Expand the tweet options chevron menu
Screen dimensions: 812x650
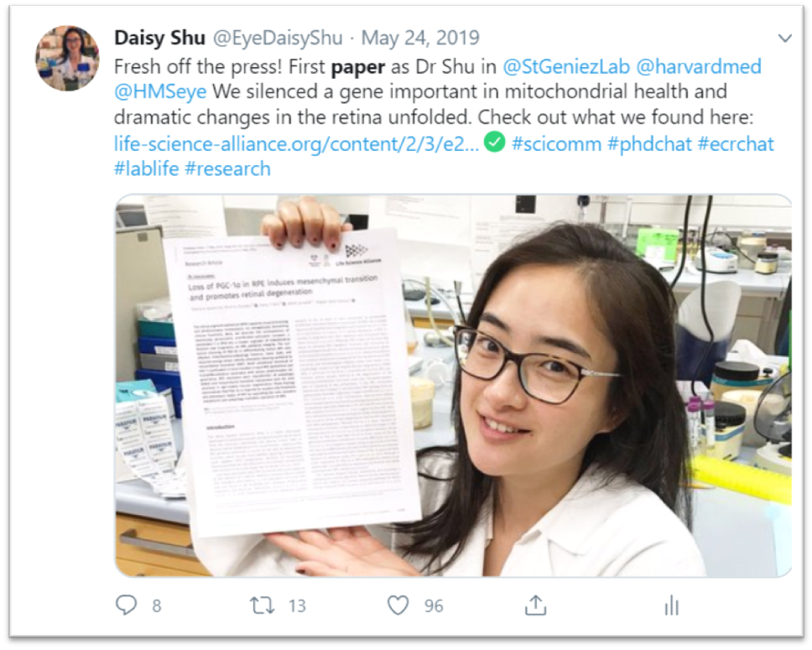(785, 38)
